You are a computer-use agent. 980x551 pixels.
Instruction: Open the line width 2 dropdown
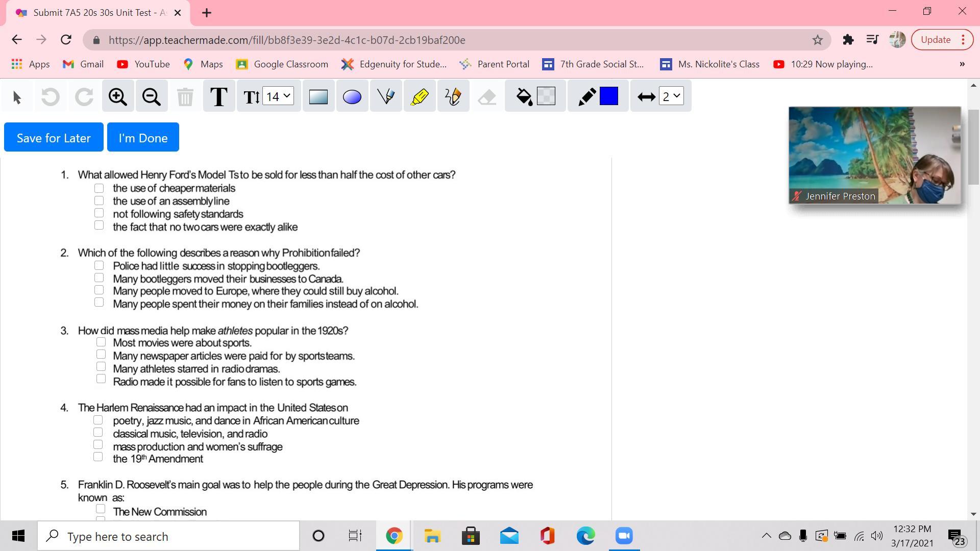671,96
